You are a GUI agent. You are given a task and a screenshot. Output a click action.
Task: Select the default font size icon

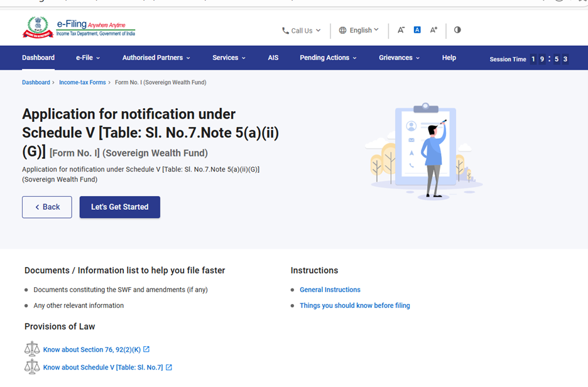click(417, 30)
